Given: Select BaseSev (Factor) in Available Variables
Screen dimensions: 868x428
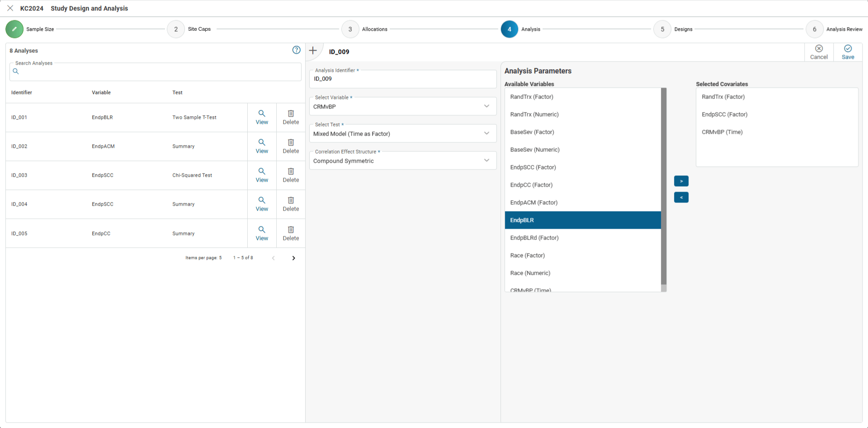Looking at the screenshot, I should point(583,132).
